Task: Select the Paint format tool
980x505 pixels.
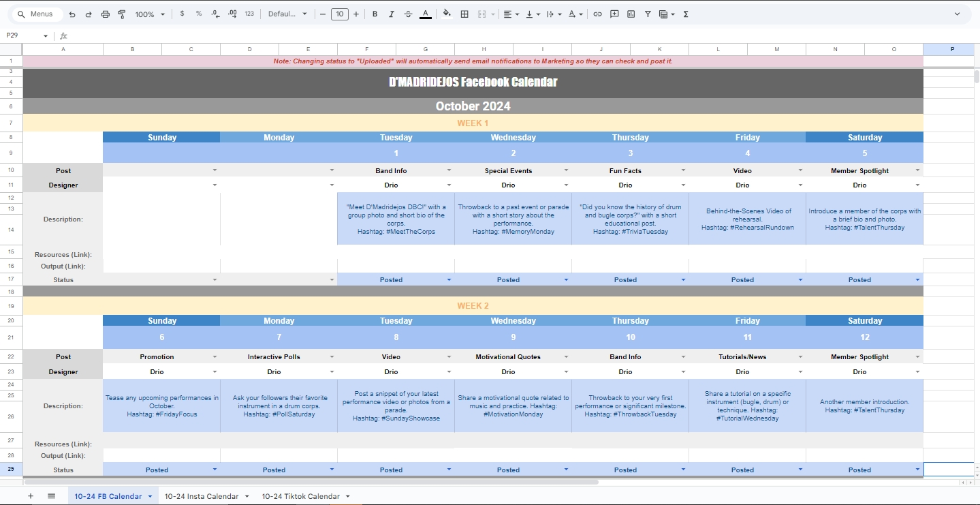Action: click(122, 14)
